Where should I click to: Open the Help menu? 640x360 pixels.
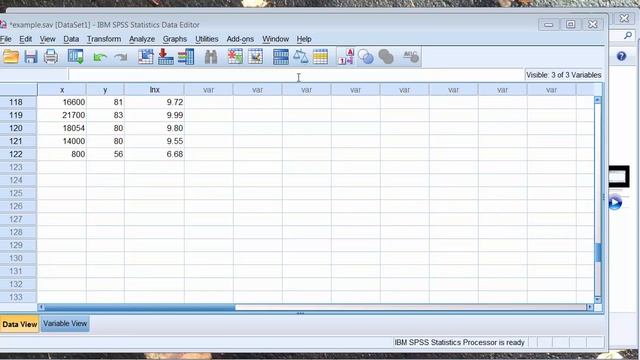(x=304, y=39)
